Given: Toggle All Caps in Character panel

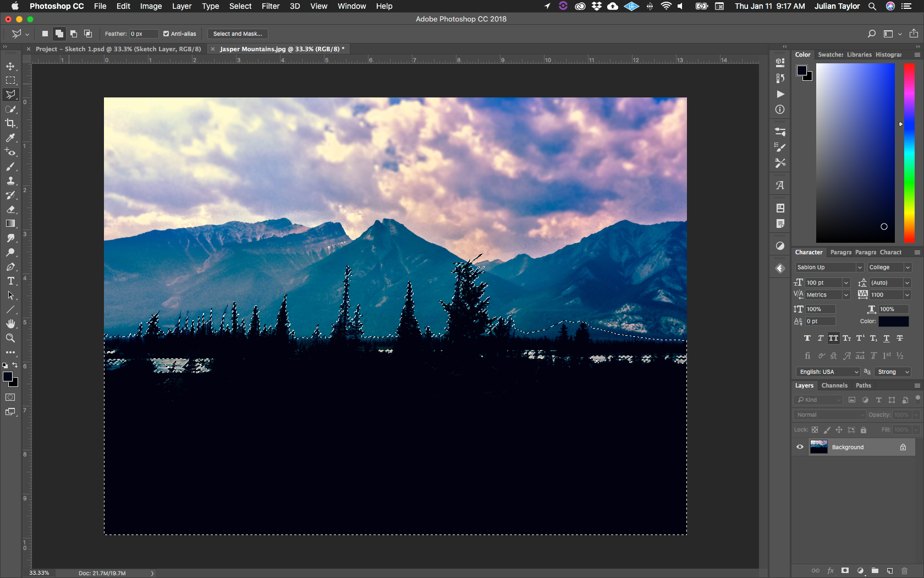Looking at the screenshot, I should (834, 338).
